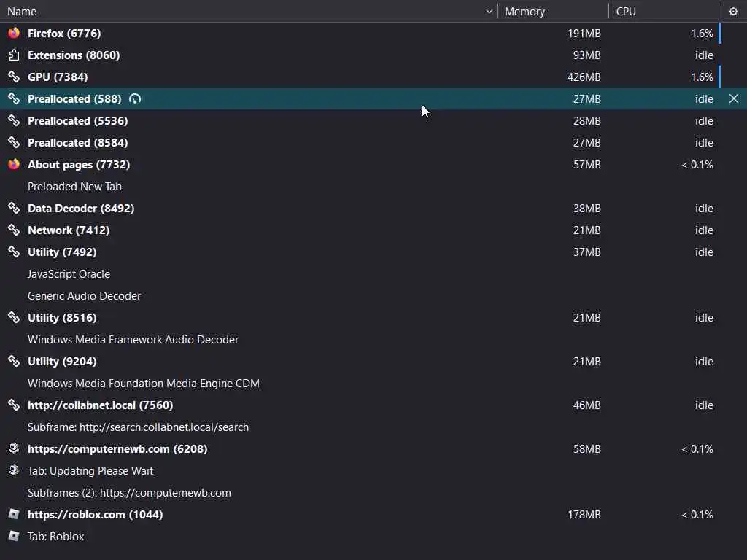Click the Extensions puzzle icon for process 8060
Viewport: 747px width, 560px height.
[x=14, y=55]
